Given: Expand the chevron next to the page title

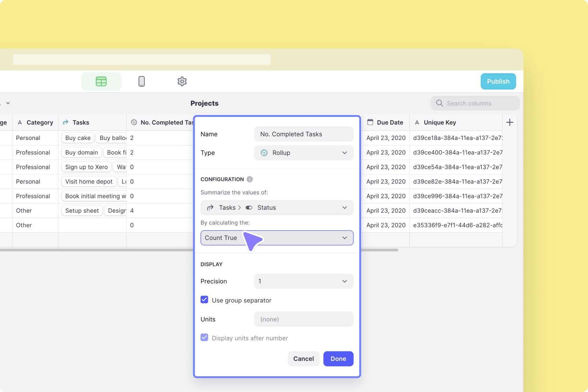Looking at the screenshot, I should coord(8,103).
